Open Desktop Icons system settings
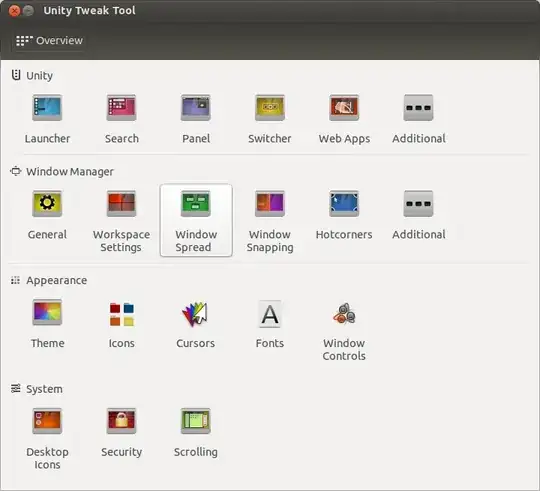This screenshot has height=491, width=540. [47, 438]
